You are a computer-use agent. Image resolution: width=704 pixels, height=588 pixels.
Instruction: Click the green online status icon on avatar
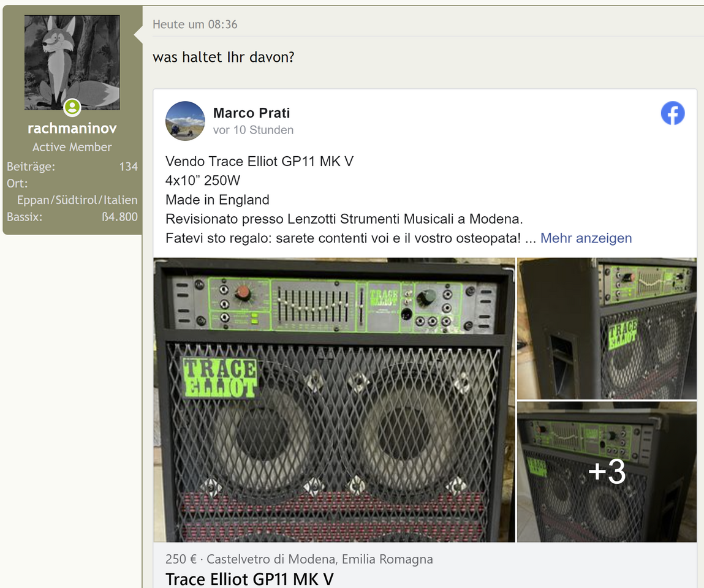pos(72,107)
